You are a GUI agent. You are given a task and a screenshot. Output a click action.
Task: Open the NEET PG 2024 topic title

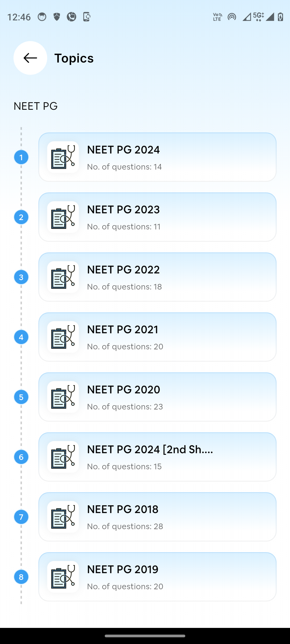124,150
